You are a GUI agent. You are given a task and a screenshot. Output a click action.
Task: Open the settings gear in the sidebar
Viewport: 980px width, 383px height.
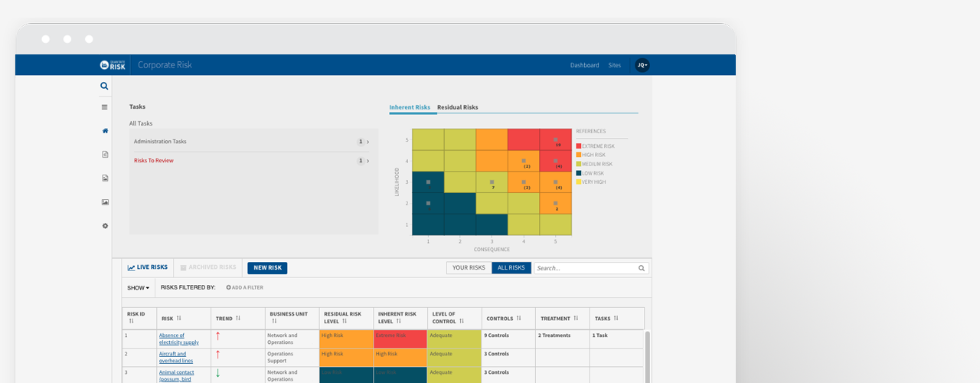point(105,226)
